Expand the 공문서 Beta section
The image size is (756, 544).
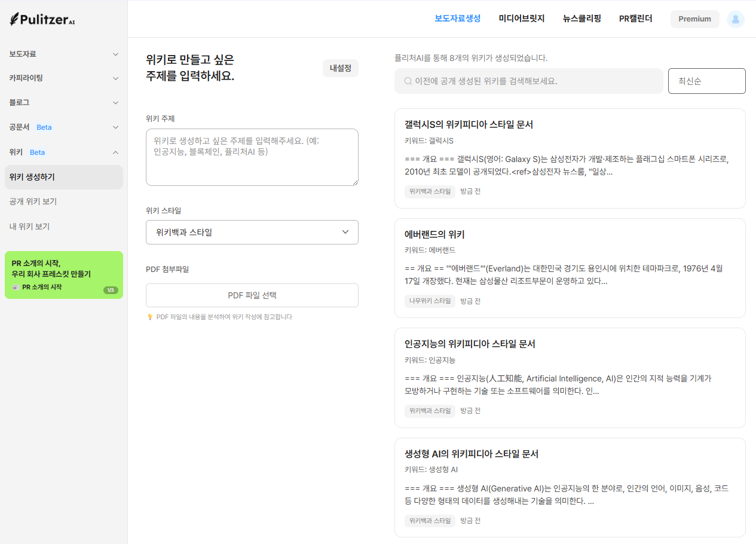(63, 127)
